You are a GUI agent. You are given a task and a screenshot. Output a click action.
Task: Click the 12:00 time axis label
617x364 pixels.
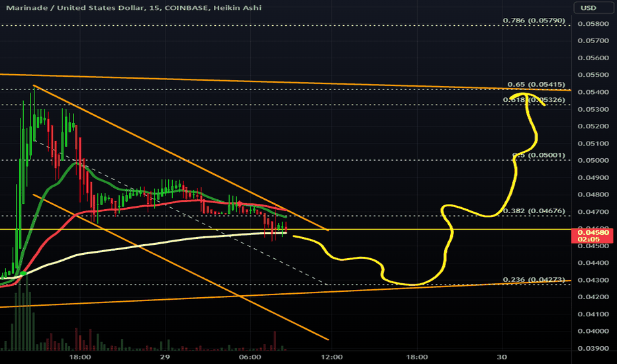332,357
